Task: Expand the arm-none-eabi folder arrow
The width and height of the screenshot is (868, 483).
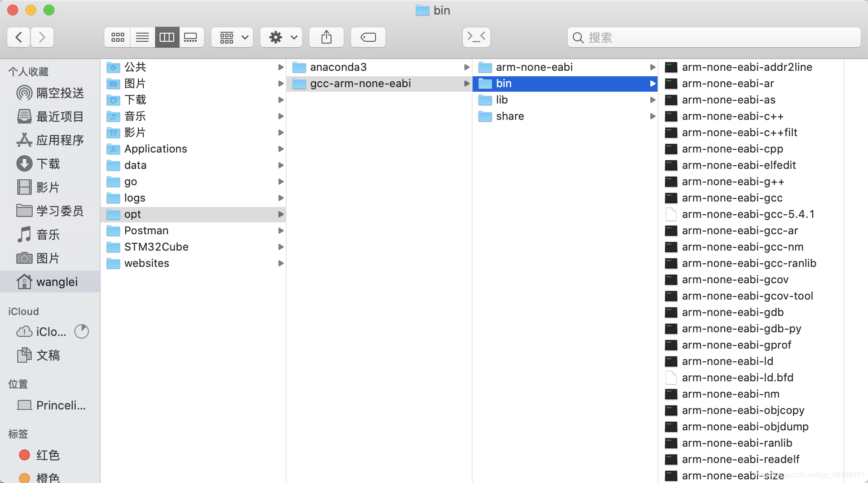Action: click(x=653, y=67)
